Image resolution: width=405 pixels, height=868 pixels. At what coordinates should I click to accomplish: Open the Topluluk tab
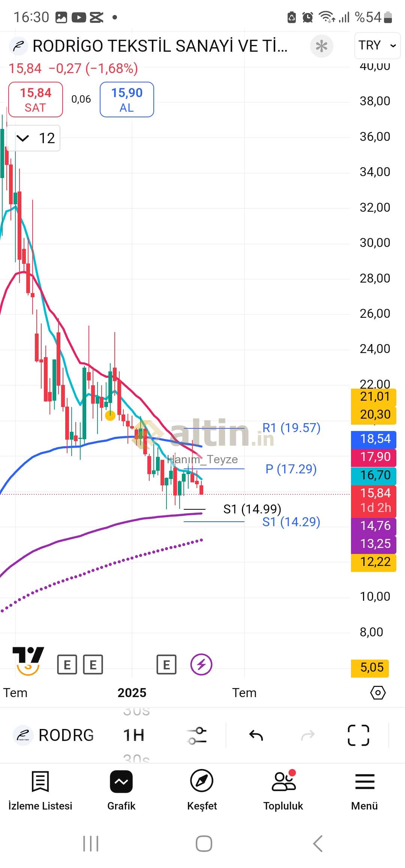click(x=283, y=791)
